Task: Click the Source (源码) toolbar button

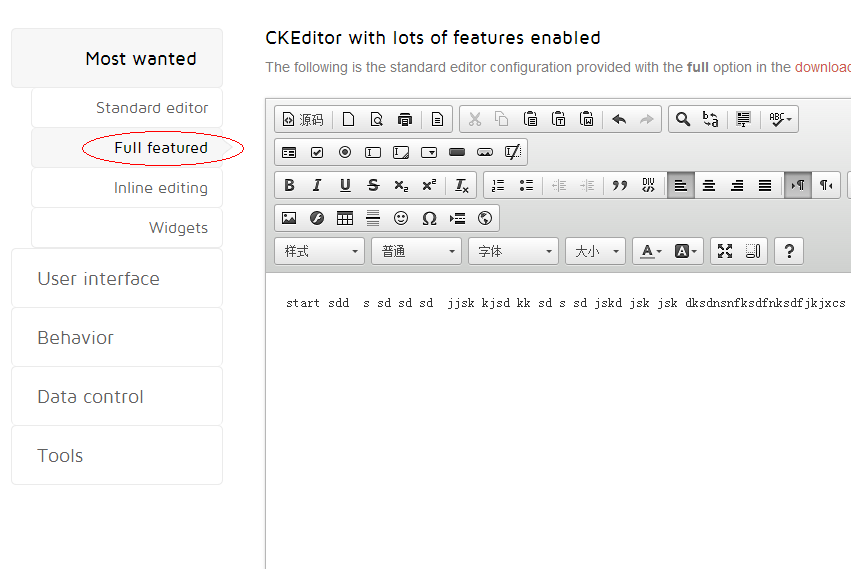Action: (304, 119)
